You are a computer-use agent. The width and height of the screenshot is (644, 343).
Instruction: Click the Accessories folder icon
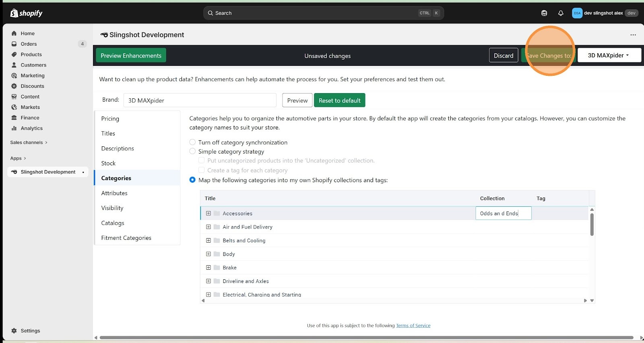(x=217, y=213)
